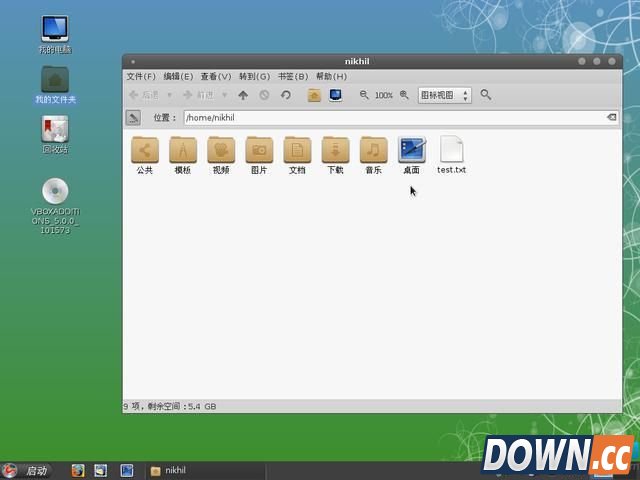The height and width of the screenshot is (480, 640).
Task: Launch Firefox from the taskbar
Action: point(78,470)
